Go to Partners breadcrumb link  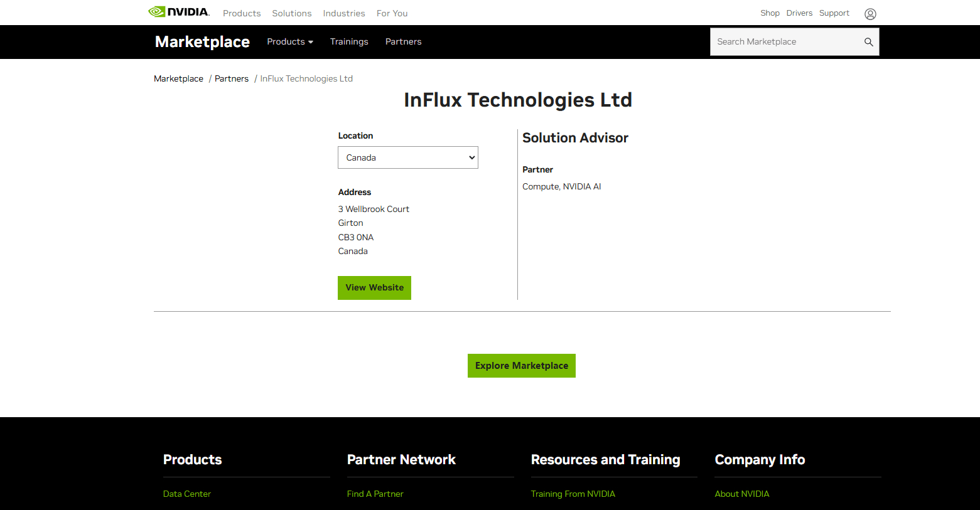coord(232,79)
